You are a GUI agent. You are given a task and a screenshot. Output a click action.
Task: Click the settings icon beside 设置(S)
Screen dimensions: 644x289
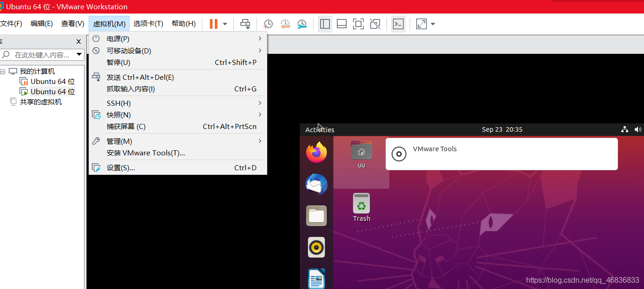(x=96, y=167)
